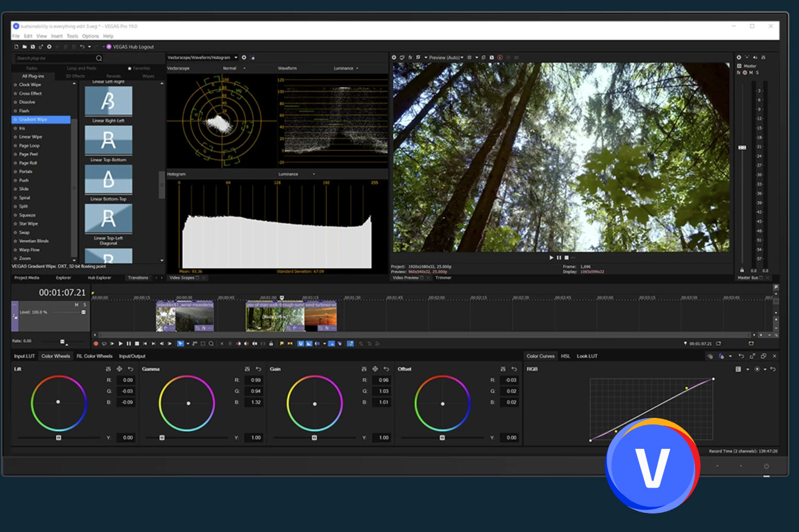
Task: Switch to the Trimmer tab
Action: pyautogui.click(x=443, y=278)
